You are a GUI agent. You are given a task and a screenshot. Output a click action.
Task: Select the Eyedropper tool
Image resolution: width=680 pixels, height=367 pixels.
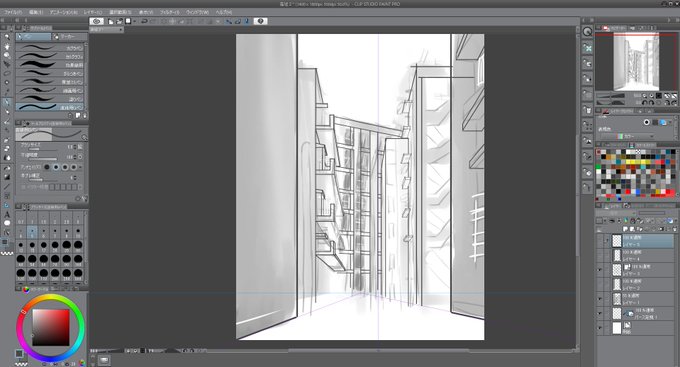click(x=7, y=92)
